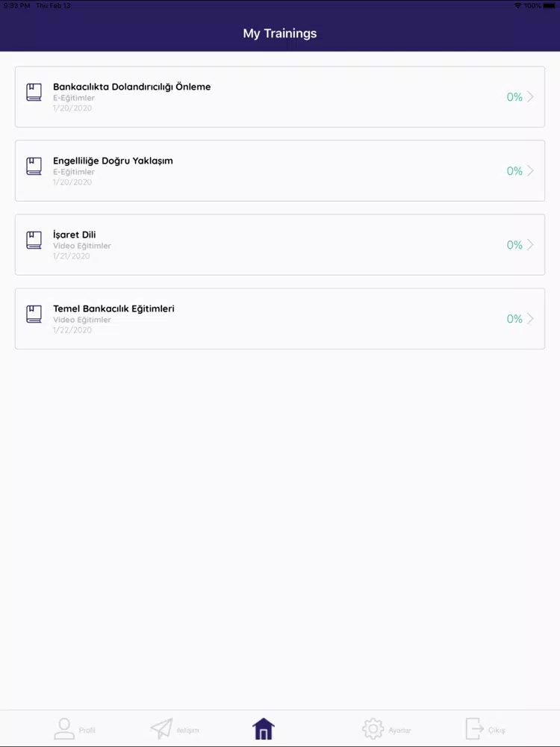Image resolution: width=560 pixels, height=747 pixels.
Task: Tap the book icon beside Bankacılıkta Dolandırıcılığı Önleme
Action: tap(34, 93)
